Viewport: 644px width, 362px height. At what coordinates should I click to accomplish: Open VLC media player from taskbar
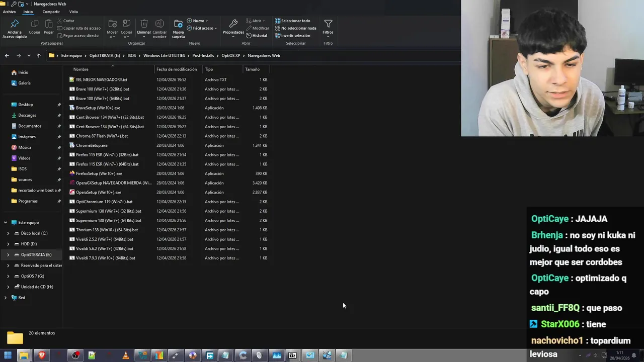125,355
